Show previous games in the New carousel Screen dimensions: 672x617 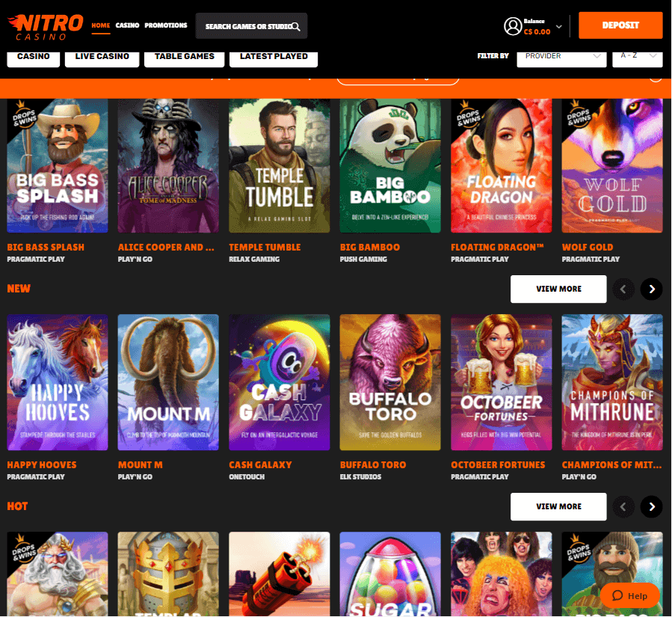(x=623, y=289)
